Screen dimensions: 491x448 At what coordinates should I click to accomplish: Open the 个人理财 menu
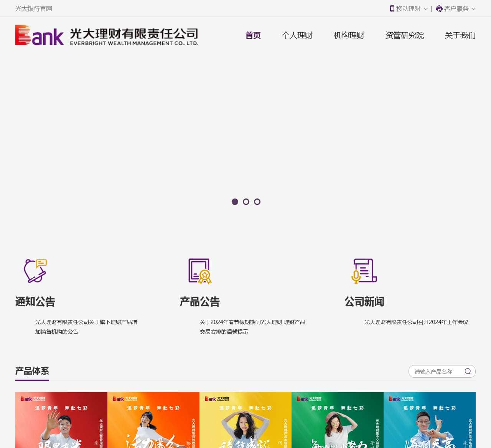[297, 35]
